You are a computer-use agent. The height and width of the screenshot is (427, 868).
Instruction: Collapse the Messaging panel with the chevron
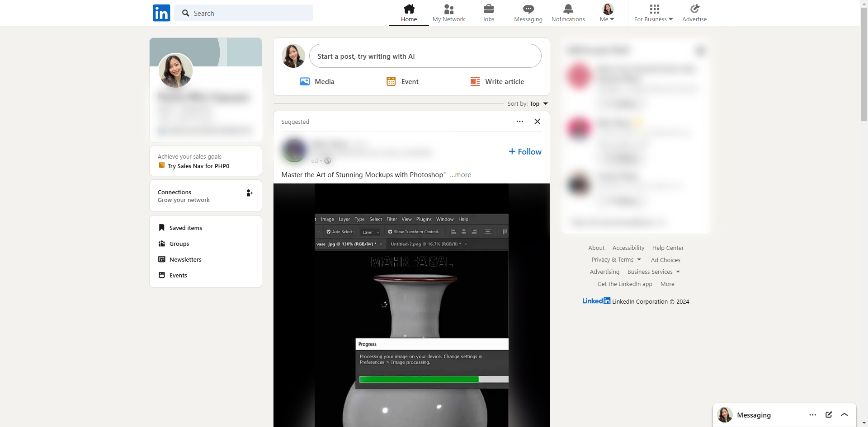coord(844,415)
